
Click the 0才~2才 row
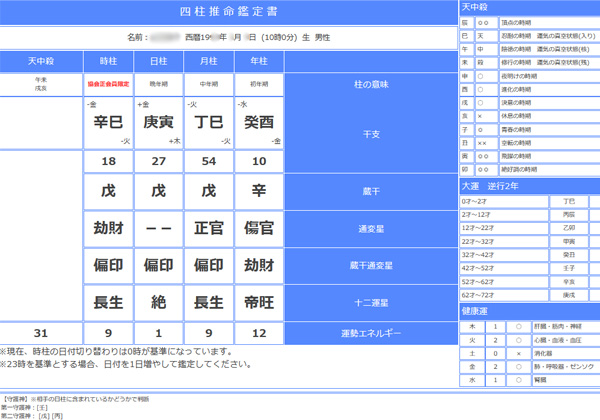tap(530, 202)
